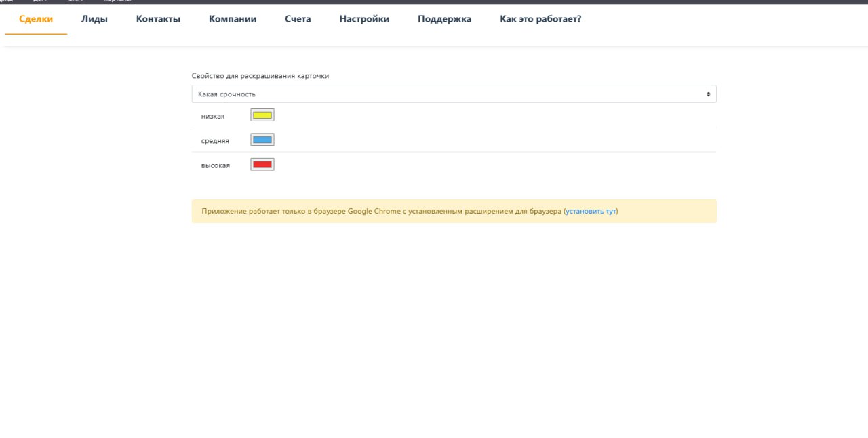
Task: Navigate to the Поддержка tab
Action: point(444,19)
